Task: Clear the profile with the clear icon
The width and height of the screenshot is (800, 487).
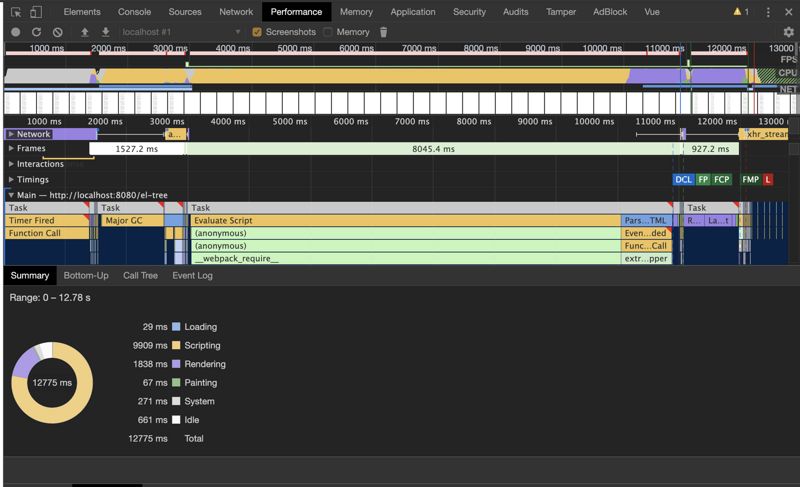Action: tap(57, 32)
